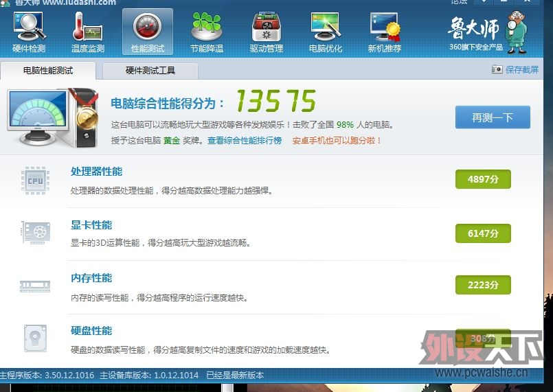Image resolution: width=553 pixels, height=392 pixels.
Task: Open the 新机推荐 new PC recommendations
Action: click(385, 32)
